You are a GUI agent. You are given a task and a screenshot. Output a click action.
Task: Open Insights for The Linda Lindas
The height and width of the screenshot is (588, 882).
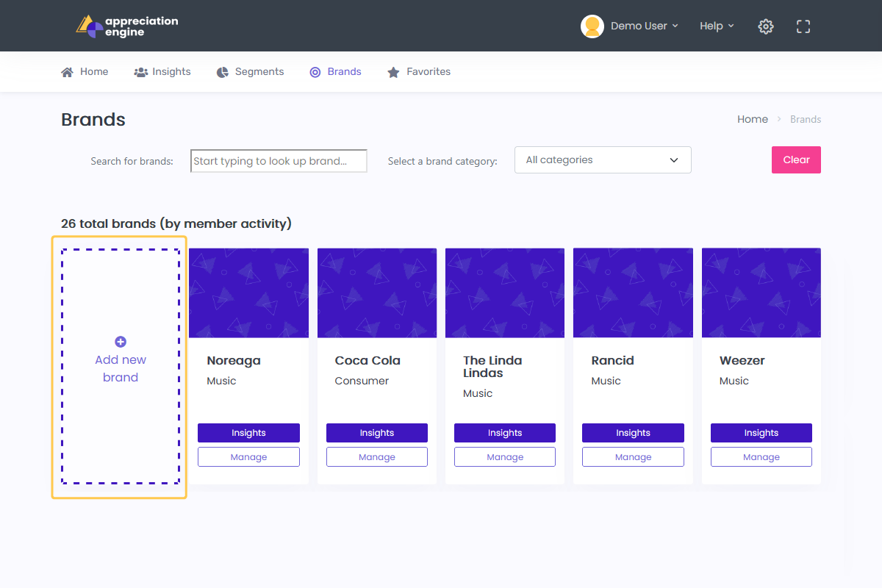tap(505, 433)
